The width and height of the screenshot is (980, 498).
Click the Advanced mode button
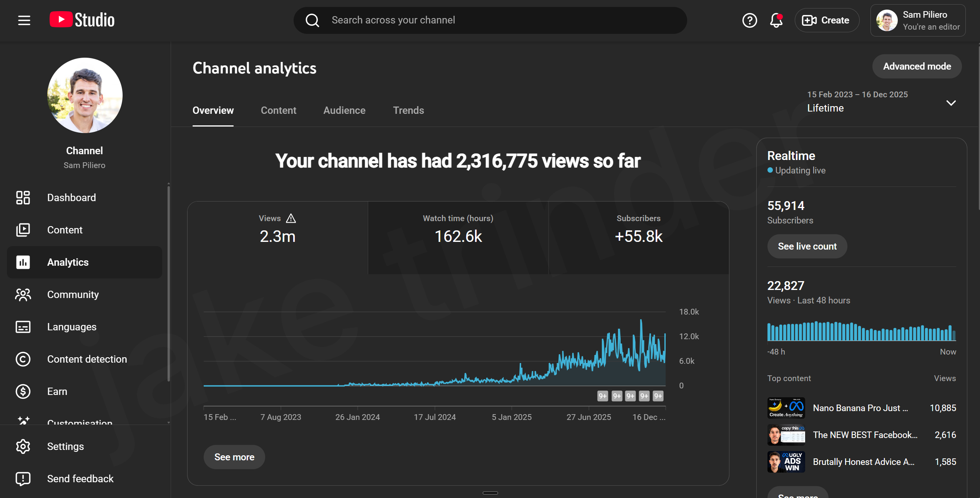(917, 67)
